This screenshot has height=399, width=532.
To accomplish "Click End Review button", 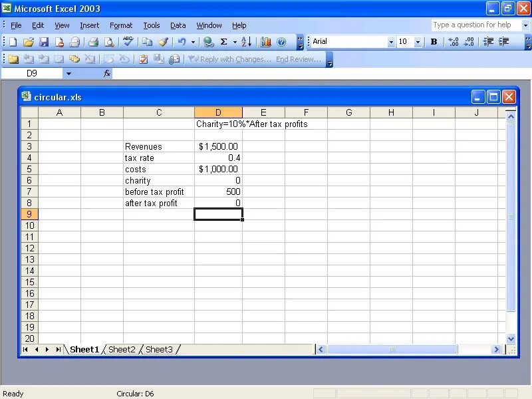I will pos(299,59).
